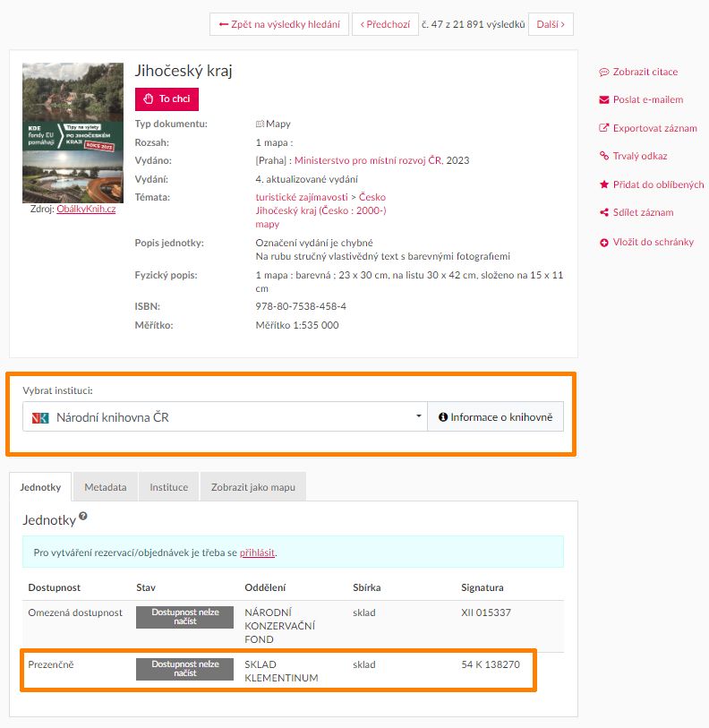Open the Ministerstvo pro místní rozvoj ČR link

(x=368, y=160)
